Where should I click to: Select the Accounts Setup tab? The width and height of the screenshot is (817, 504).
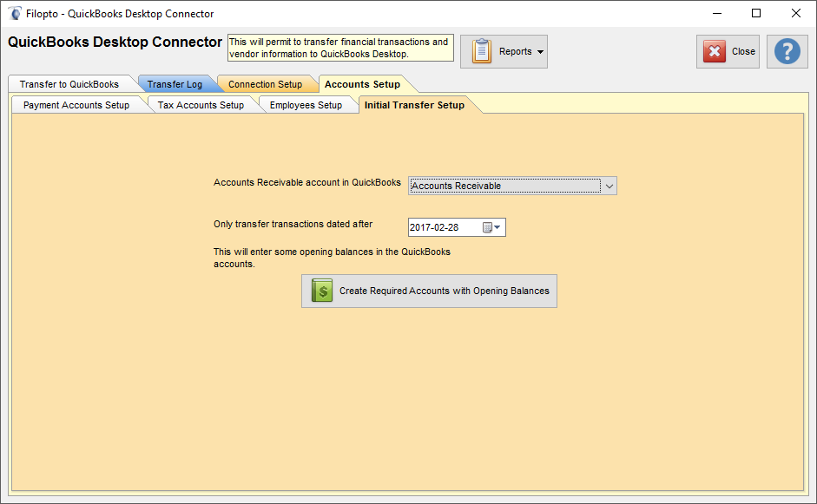pyautogui.click(x=362, y=84)
